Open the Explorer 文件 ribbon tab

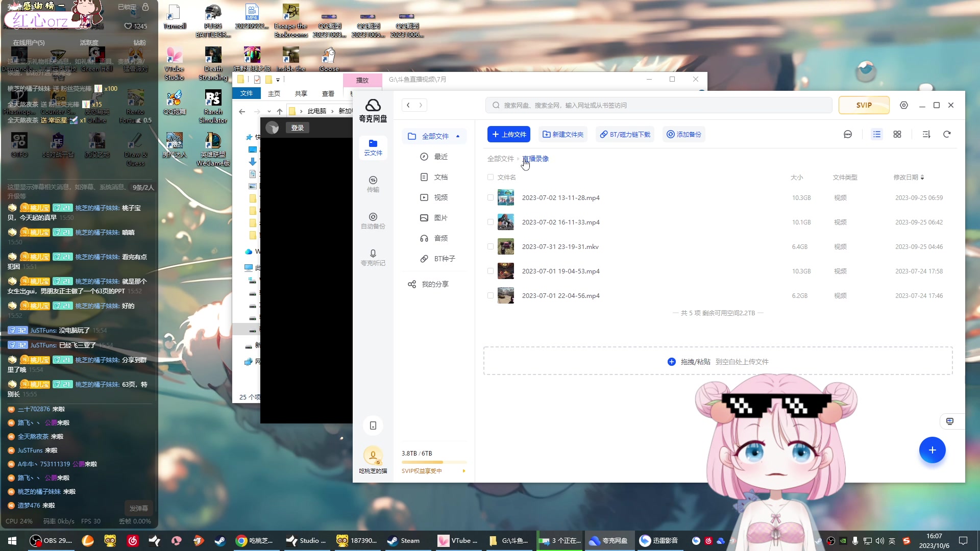click(247, 93)
